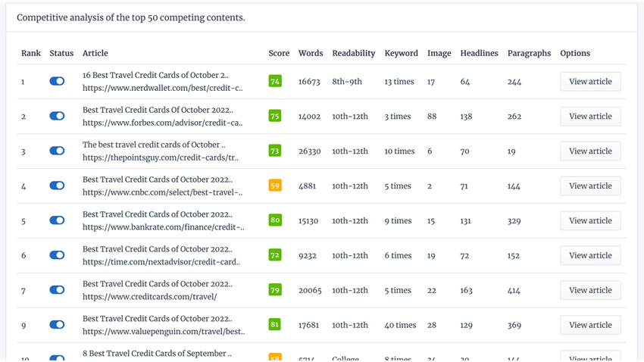Turn off status for thepointsguy article
The image size is (644, 362).
pyautogui.click(x=57, y=151)
